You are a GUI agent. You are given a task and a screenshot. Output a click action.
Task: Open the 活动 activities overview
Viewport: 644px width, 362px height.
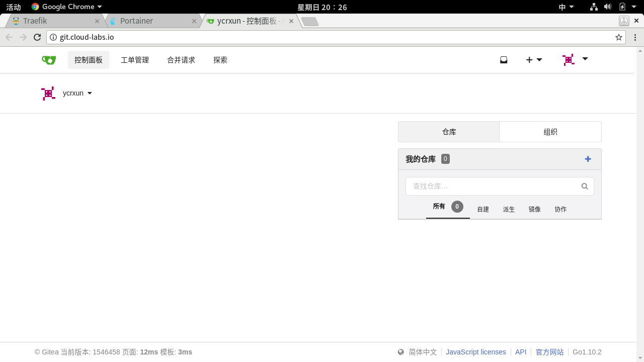click(14, 7)
